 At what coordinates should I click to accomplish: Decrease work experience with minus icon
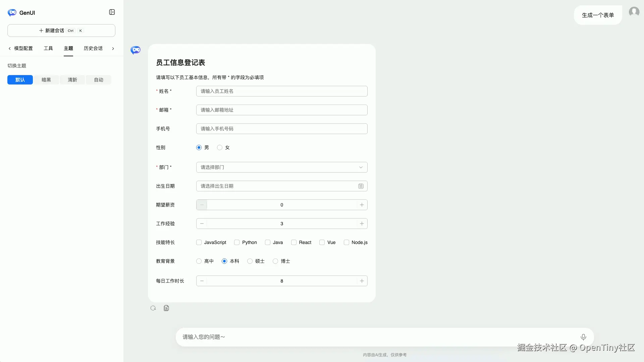pyautogui.click(x=202, y=224)
